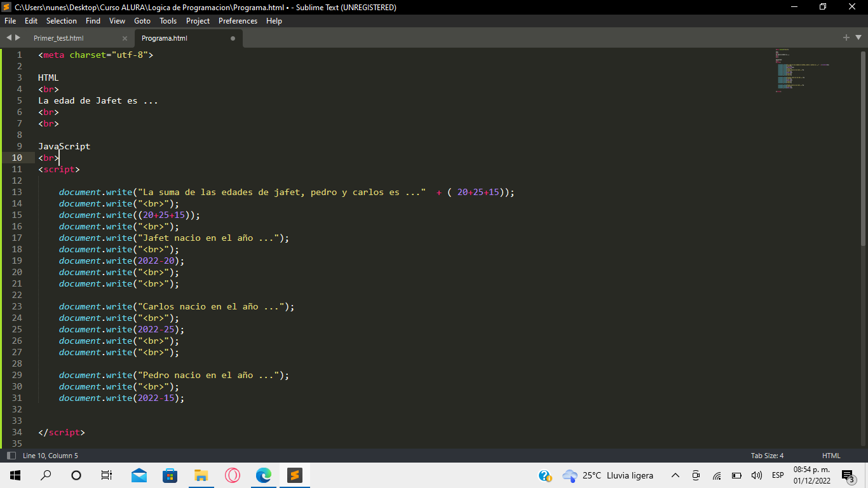Viewport: 868px width, 488px height.
Task: Click the (20+25+15) expression on line 15
Action: [163, 215]
